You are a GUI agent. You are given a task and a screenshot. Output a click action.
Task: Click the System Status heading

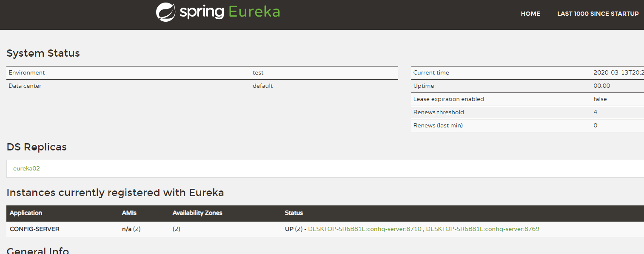(43, 53)
